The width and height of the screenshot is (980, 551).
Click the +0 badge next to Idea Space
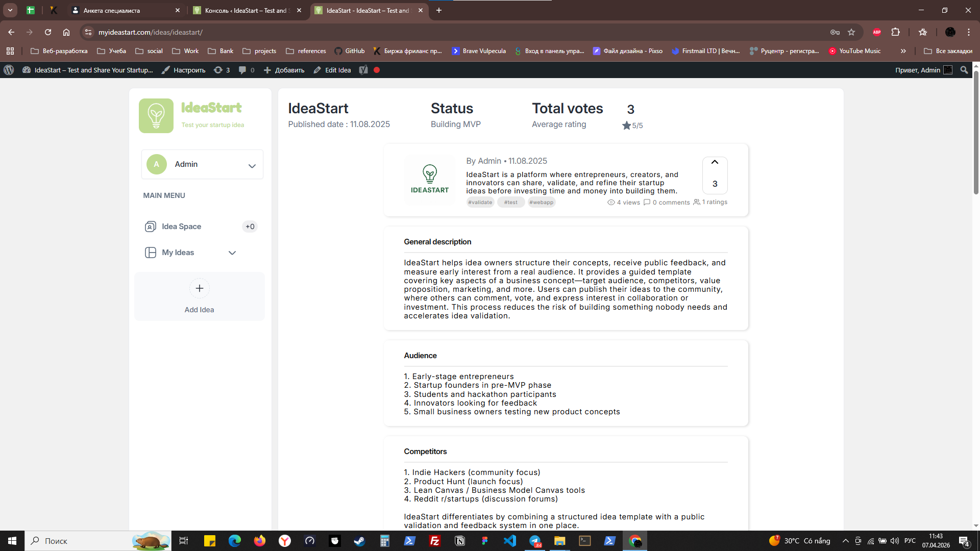tap(250, 227)
